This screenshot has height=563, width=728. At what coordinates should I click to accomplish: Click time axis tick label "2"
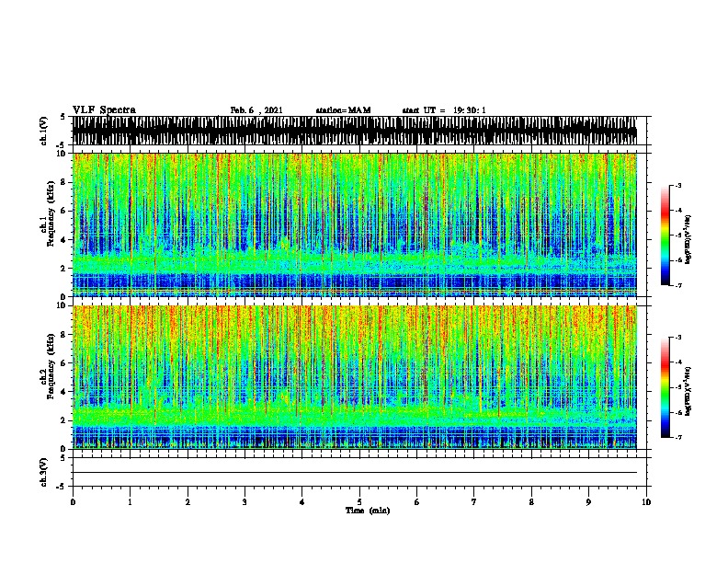[x=188, y=502]
